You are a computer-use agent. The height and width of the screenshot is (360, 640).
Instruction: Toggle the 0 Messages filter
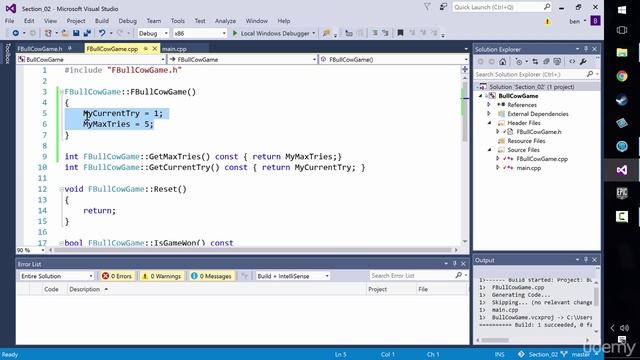211,276
